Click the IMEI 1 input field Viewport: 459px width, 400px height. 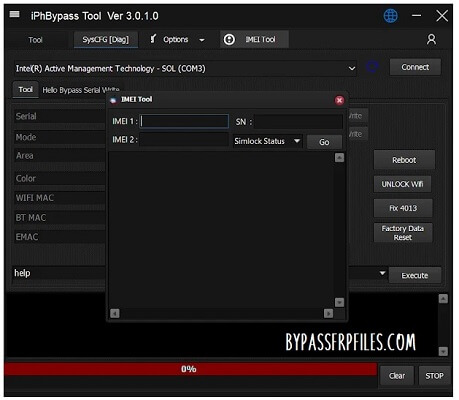(184, 121)
